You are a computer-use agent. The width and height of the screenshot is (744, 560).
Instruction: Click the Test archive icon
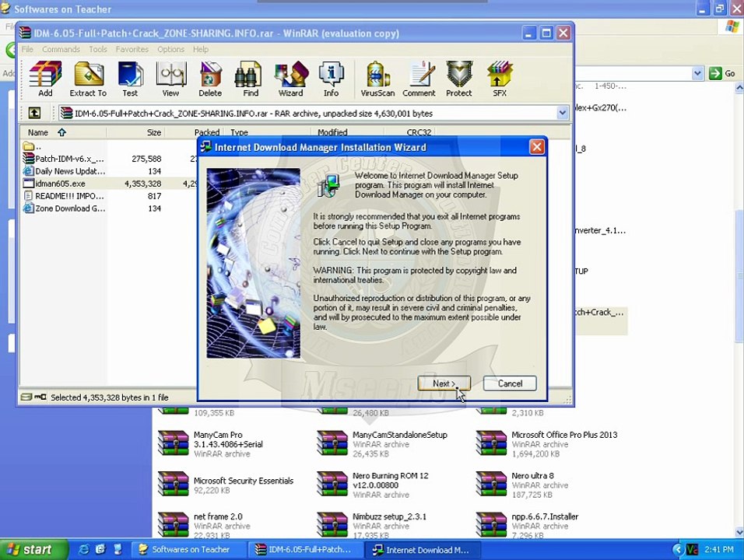[x=130, y=79]
